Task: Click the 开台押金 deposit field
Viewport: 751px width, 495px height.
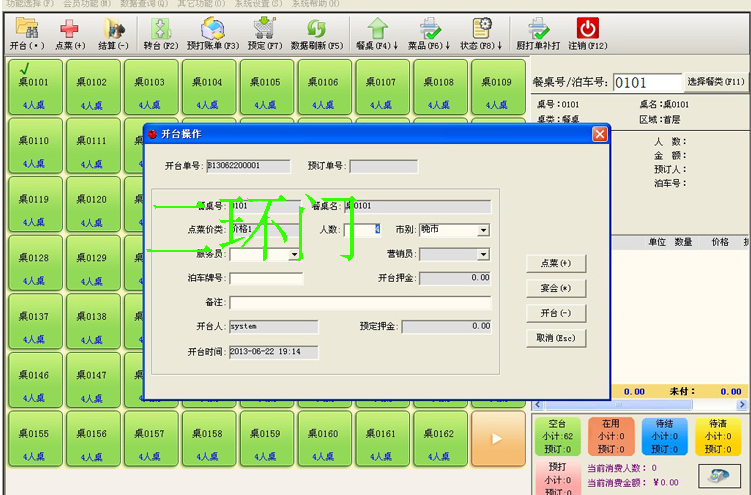Action: click(455, 278)
